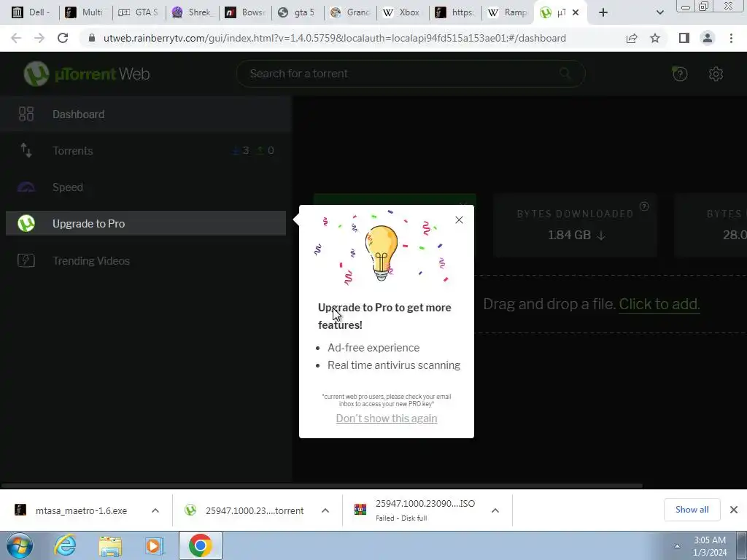This screenshot has height=560, width=747.
Task: Open a new browser tab
Action: click(x=603, y=12)
